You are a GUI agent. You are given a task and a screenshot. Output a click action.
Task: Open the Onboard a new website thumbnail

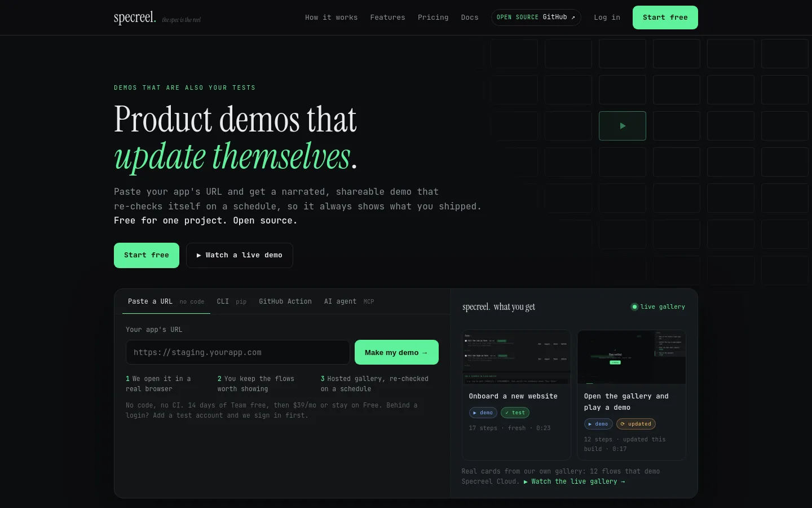click(x=517, y=357)
